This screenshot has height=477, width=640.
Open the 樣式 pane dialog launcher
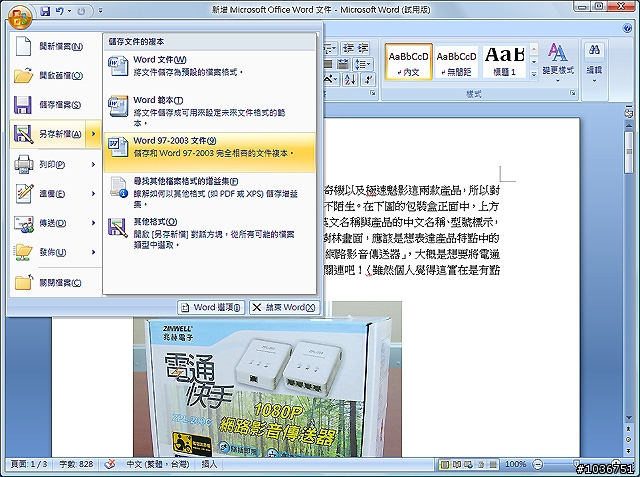point(573,93)
